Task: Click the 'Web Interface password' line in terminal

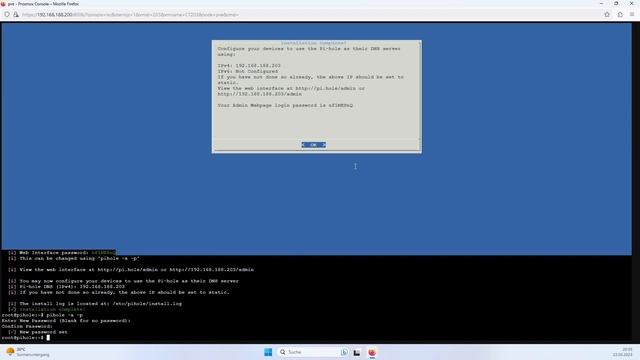Action: coord(62,253)
